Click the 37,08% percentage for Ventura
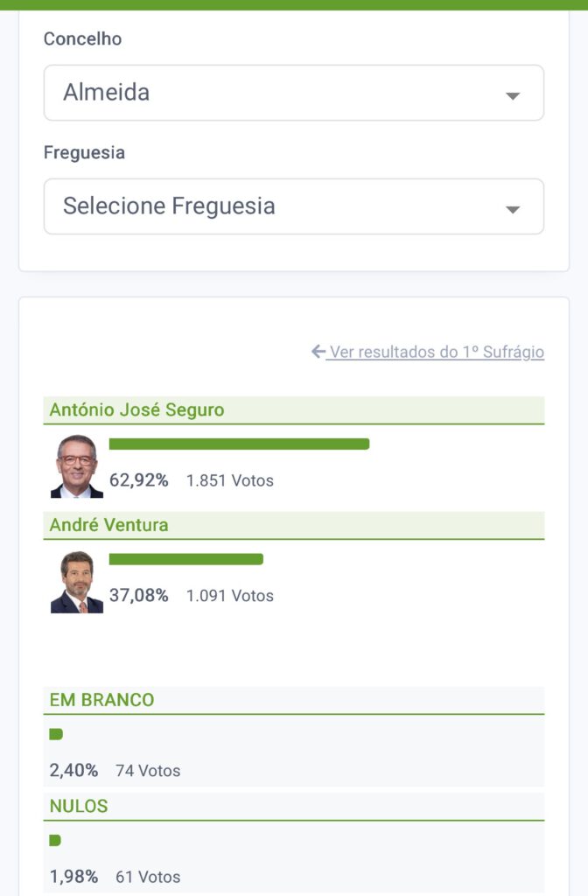Viewport: 588px width, 896px height. [138, 596]
